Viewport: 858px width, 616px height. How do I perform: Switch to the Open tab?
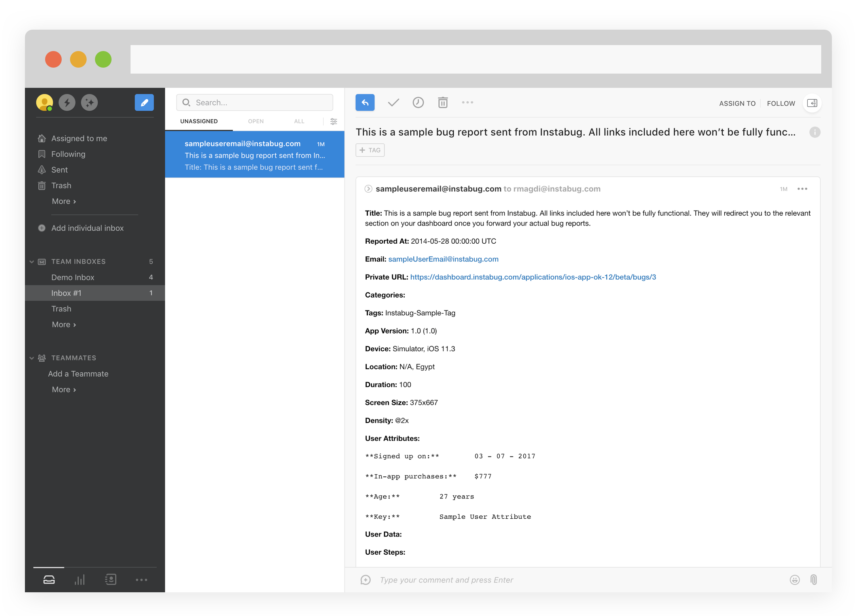point(256,121)
